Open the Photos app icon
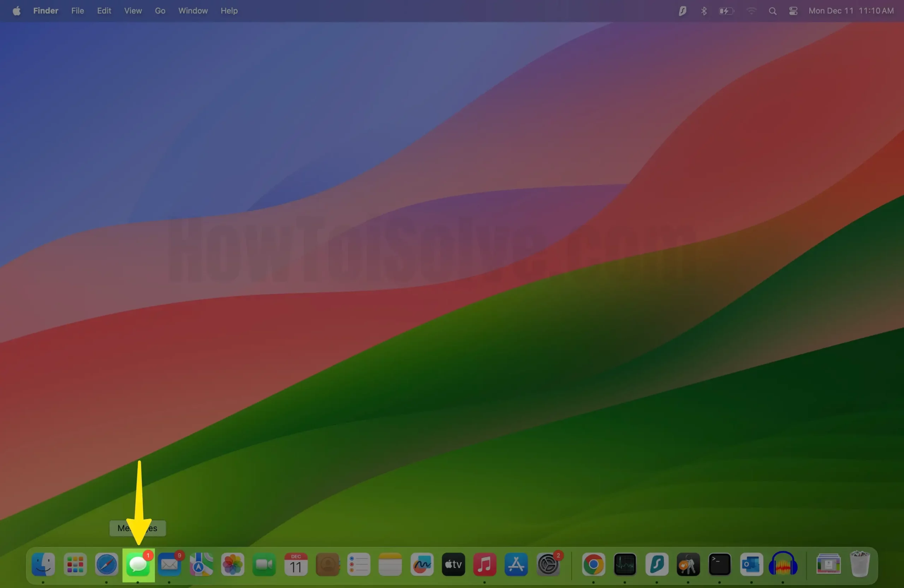The image size is (904, 588). click(x=232, y=564)
